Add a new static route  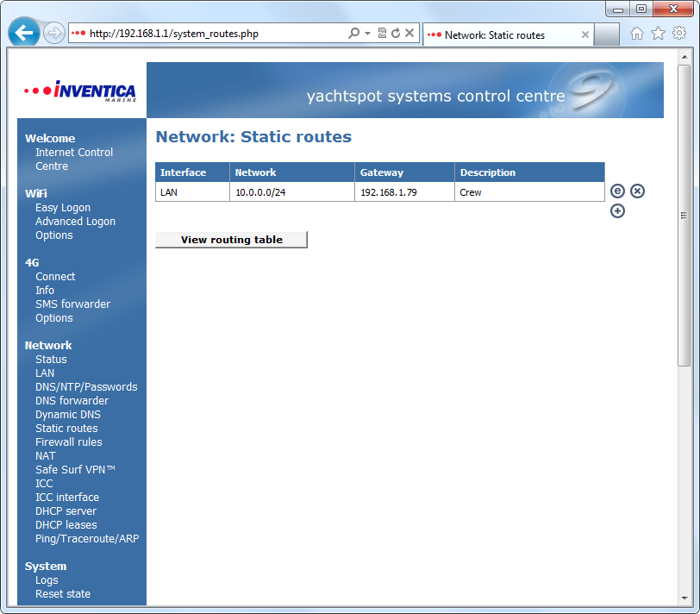[617, 211]
